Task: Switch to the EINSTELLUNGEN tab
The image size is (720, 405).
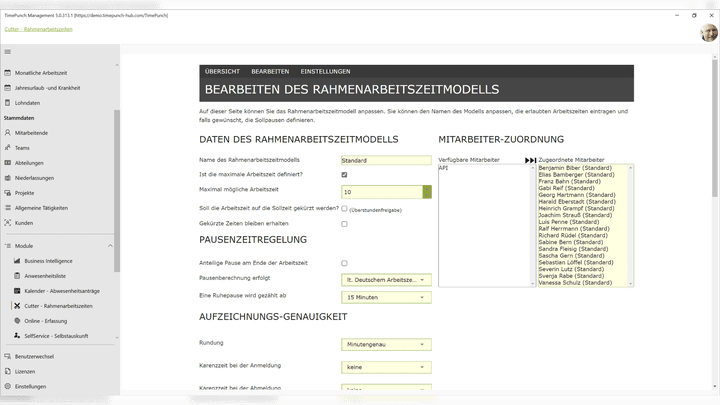Action: [x=326, y=72]
